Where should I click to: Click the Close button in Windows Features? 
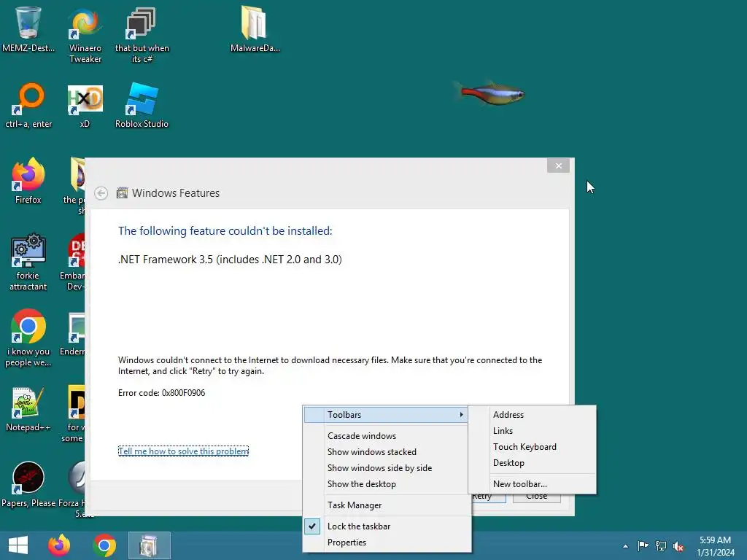coord(536,496)
